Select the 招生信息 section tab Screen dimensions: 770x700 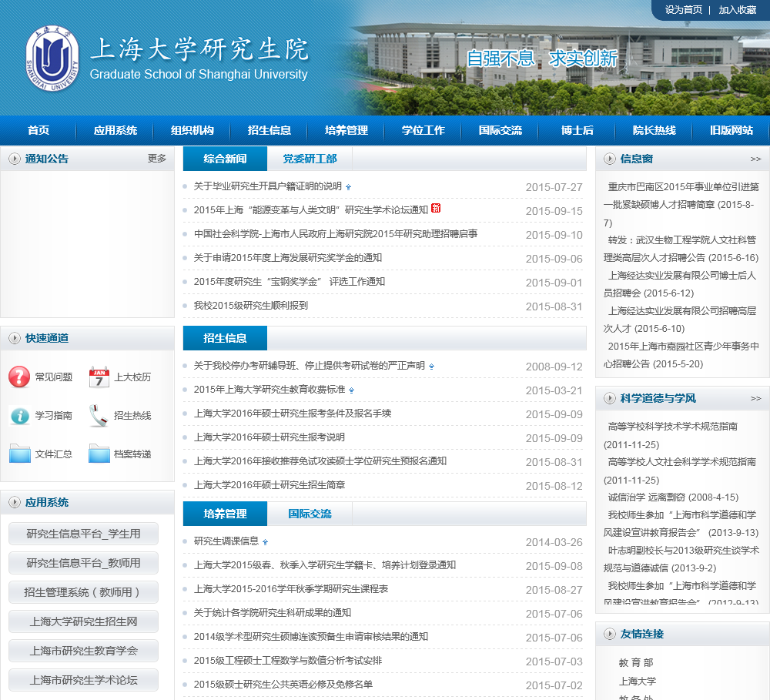(x=225, y=338)
